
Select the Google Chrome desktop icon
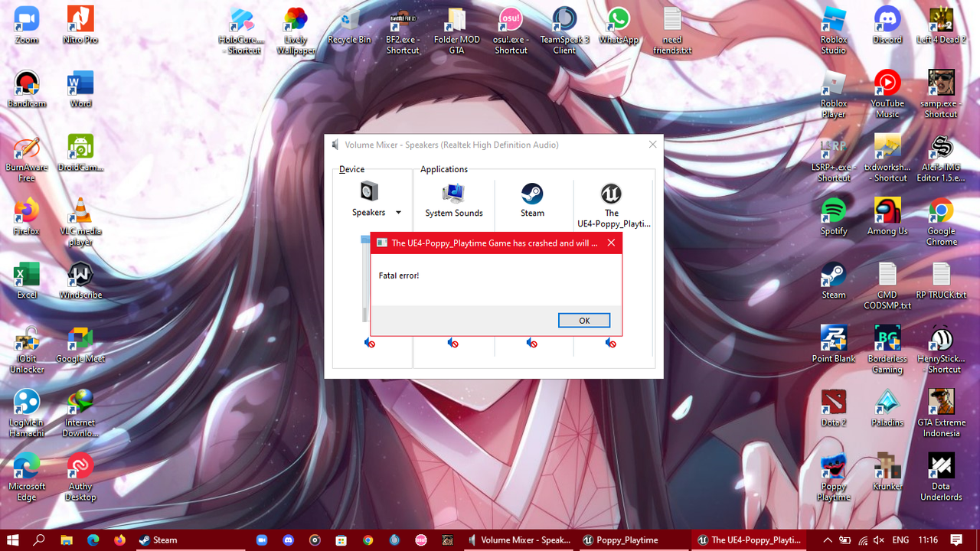(941, 221)
